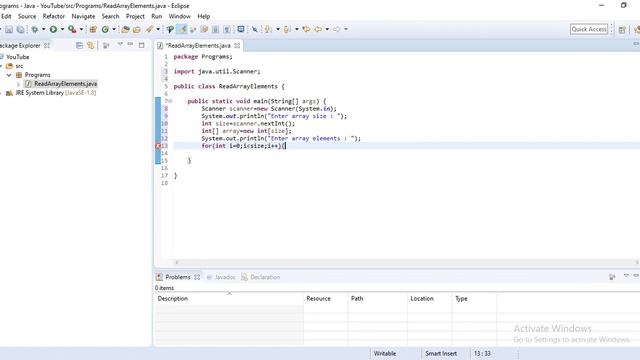The width and height of the screenshot is (640, 360).
Task: Start debugging with the Debug bug icon
Action: click(x=35, y=29)
